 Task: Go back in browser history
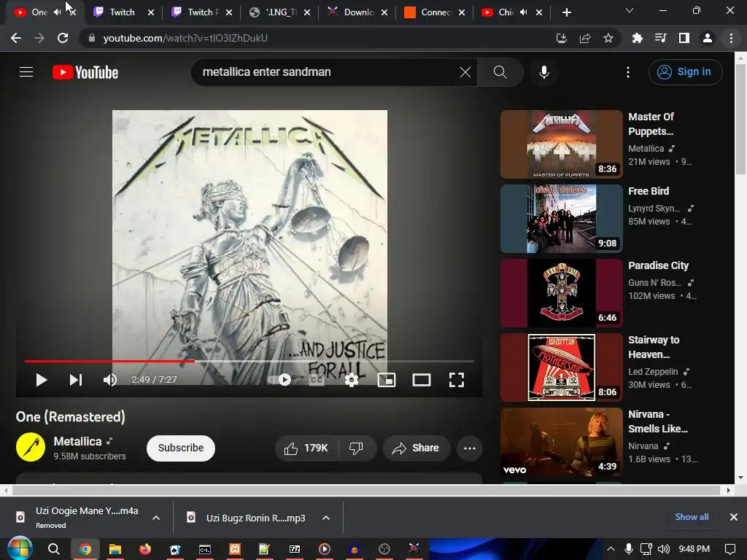click(16, 38)
